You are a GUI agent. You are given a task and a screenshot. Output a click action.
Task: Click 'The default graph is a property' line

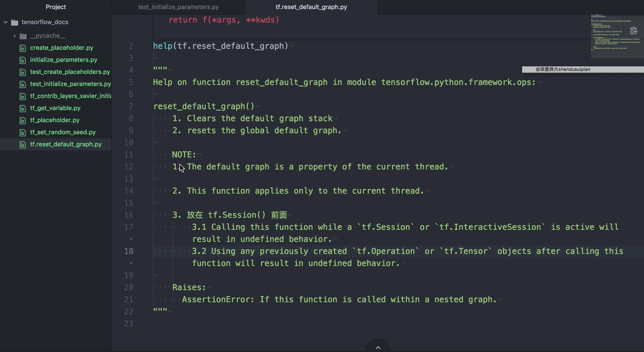(310, 167)
